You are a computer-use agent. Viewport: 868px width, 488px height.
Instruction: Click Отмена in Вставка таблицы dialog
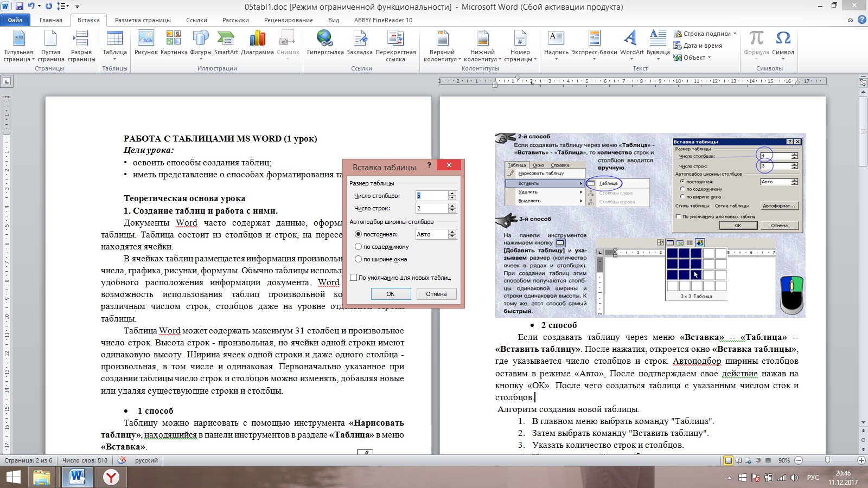(x=436, y=294)
